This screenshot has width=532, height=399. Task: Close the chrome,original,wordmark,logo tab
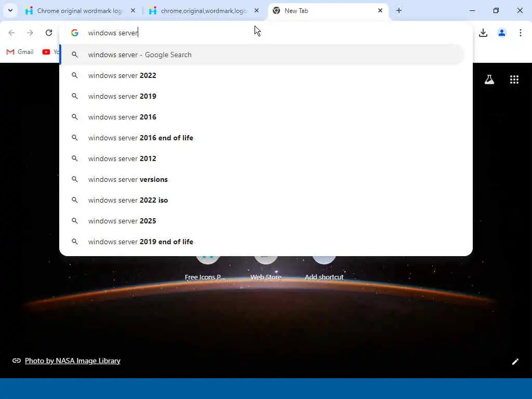click(257, 11)
